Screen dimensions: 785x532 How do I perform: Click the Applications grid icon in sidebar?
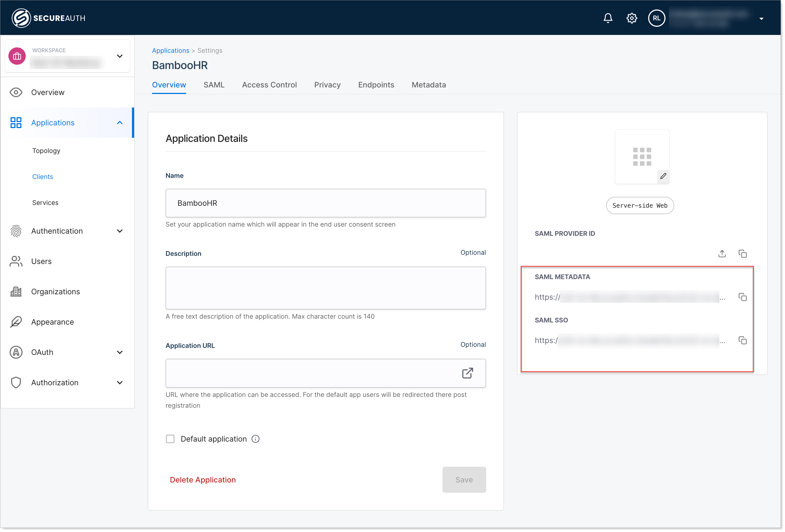point(16,123)
